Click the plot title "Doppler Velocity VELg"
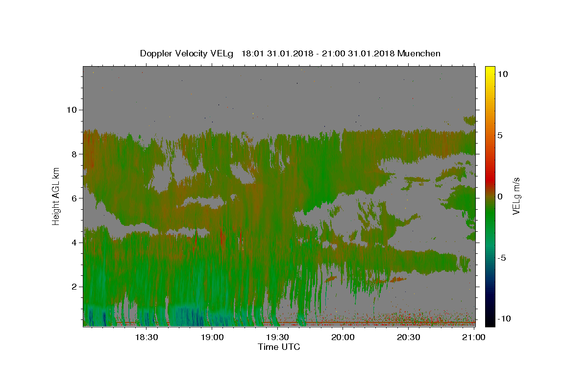588x392 pixels. point(186,53)
